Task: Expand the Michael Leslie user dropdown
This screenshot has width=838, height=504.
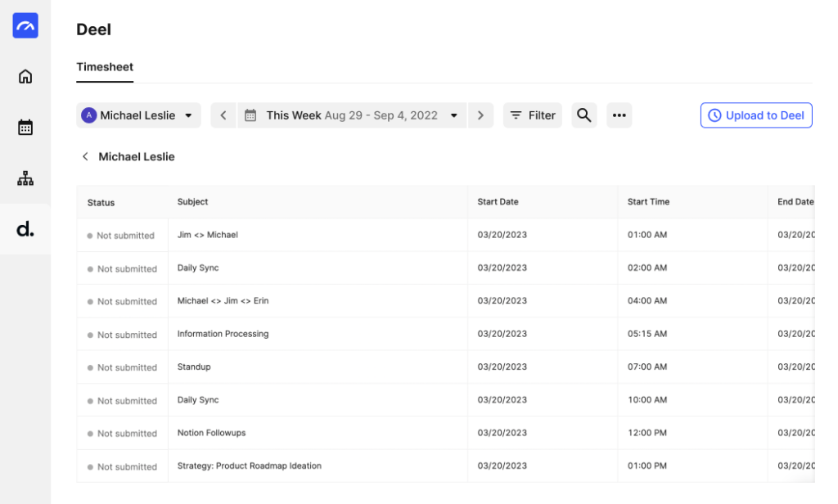Action: [x=139, y=115]
